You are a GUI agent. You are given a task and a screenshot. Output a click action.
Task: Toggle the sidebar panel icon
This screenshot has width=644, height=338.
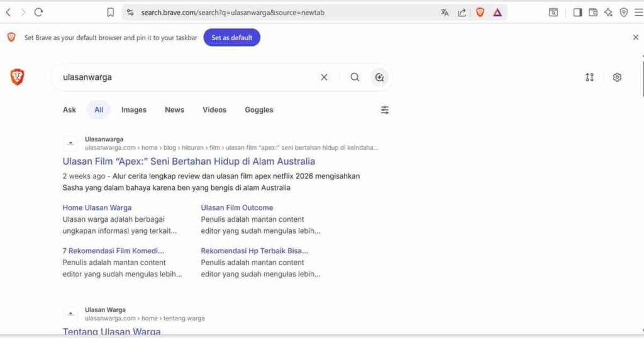pyautogui.click(x=577, y=13)
